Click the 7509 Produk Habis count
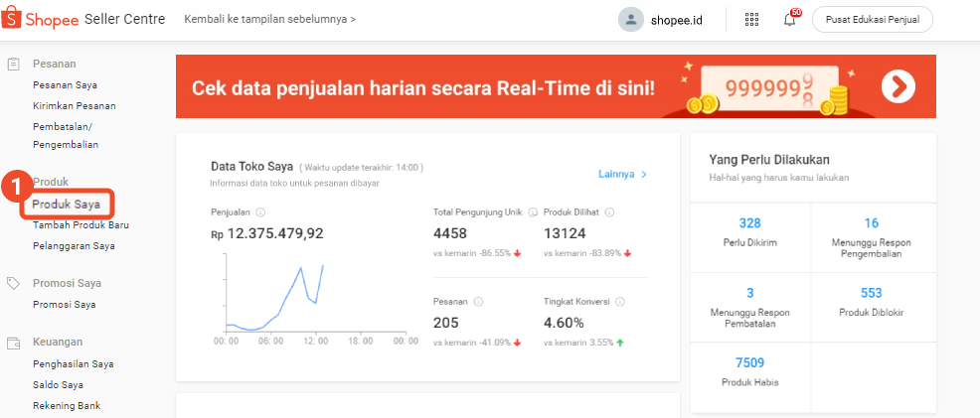This screenshot has height=418, width=980. pyautogui.click(x=750, y=362)
